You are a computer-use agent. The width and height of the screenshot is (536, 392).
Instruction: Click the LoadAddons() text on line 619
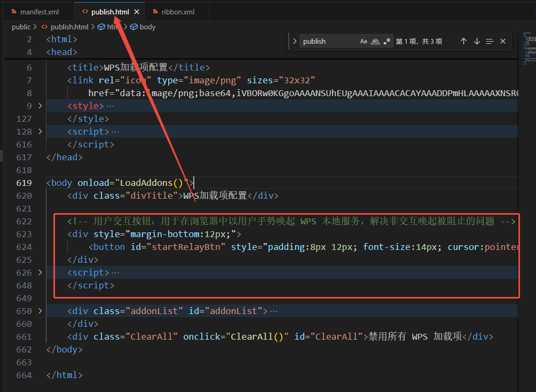tap(152, 183)
